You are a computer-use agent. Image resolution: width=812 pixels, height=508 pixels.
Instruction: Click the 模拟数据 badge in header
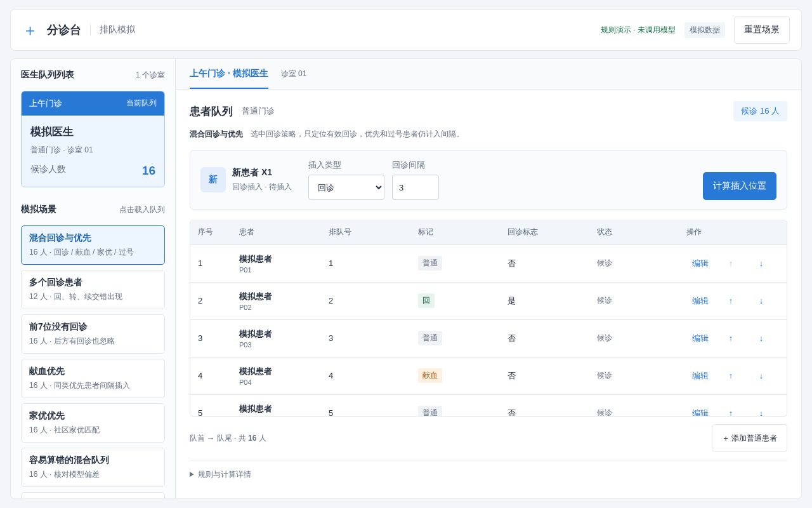[705, 30]
